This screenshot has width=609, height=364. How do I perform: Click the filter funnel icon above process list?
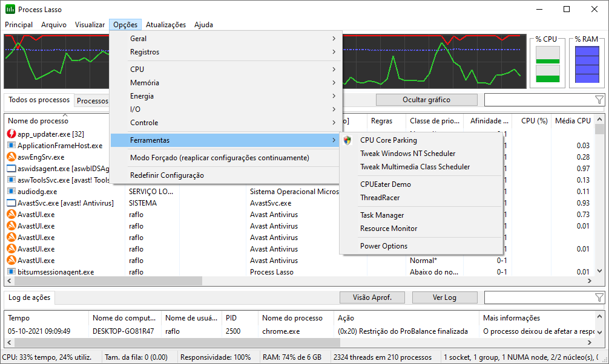(599, 100)
